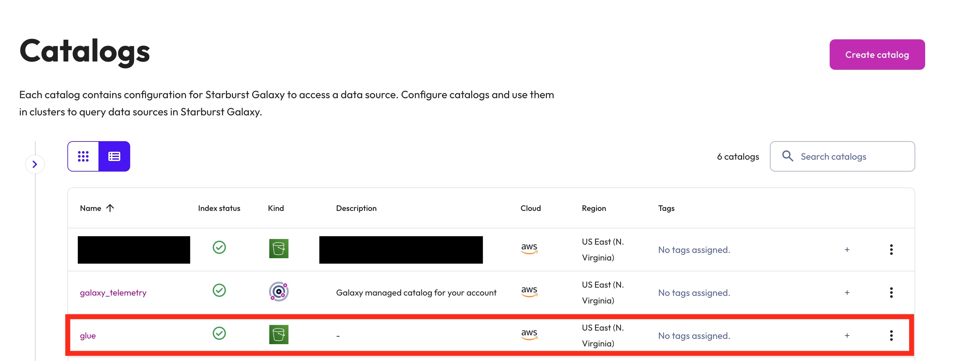Click the search magnifier icon
The width and height of the screenshot is (980, 361).
point(787,156)
